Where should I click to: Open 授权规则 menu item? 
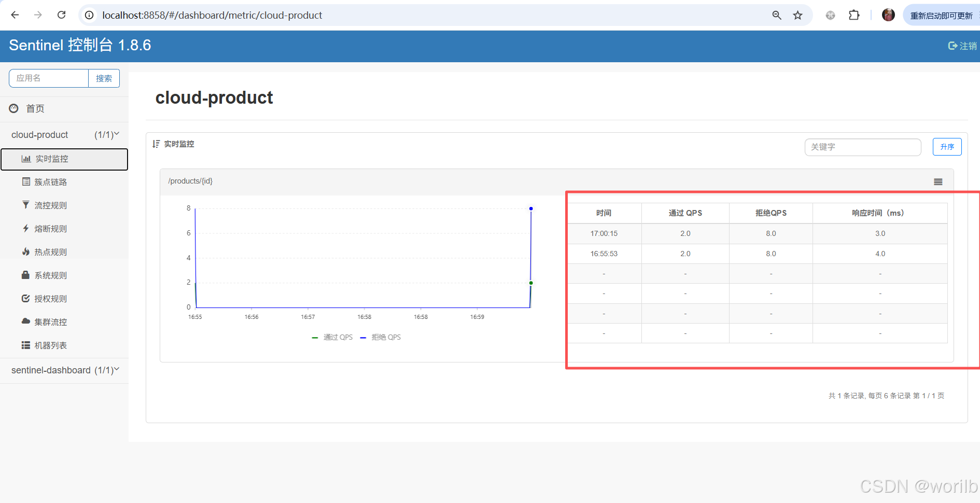(64, 299)
